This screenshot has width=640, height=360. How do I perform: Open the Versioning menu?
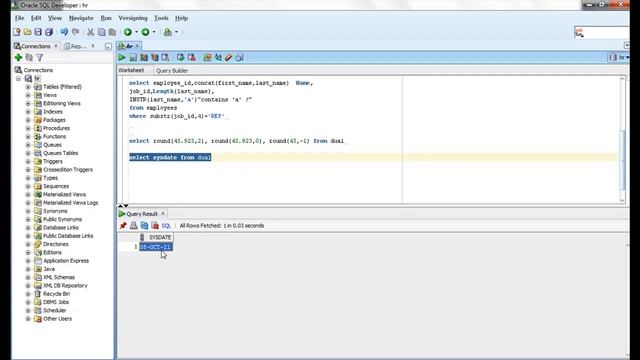pos(133,18)
